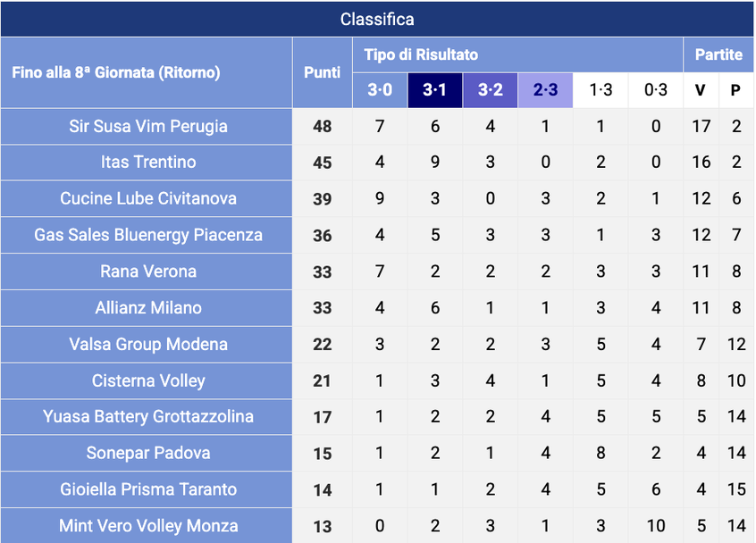
Task: Click the light purple 2-3 header
Action: click(x=545, y=90)
